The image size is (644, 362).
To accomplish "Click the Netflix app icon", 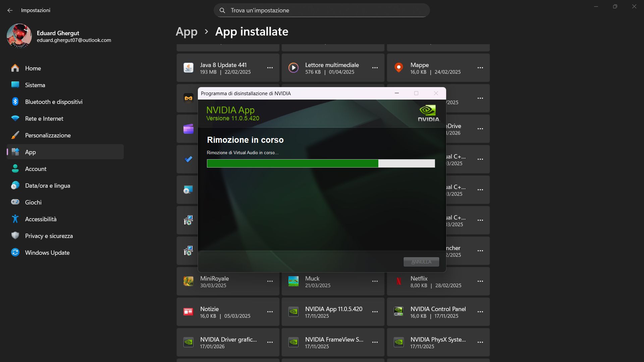I will click(x=398, y=281).
